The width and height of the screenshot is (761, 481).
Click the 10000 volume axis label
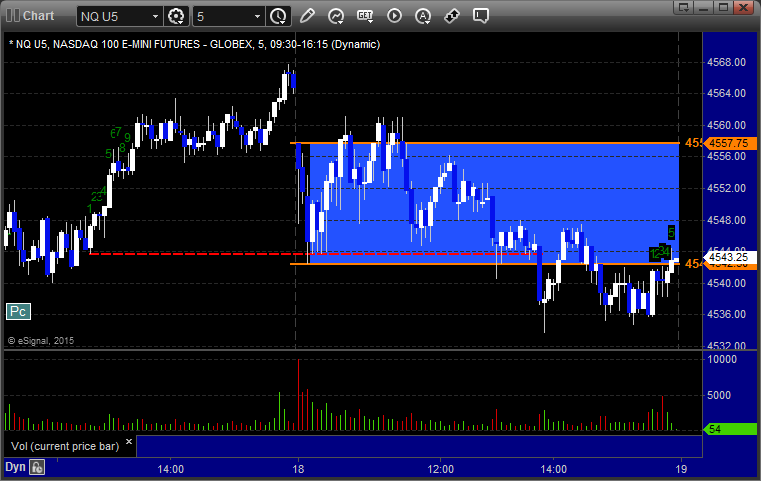pyautogui.click(x=722, y=359)
